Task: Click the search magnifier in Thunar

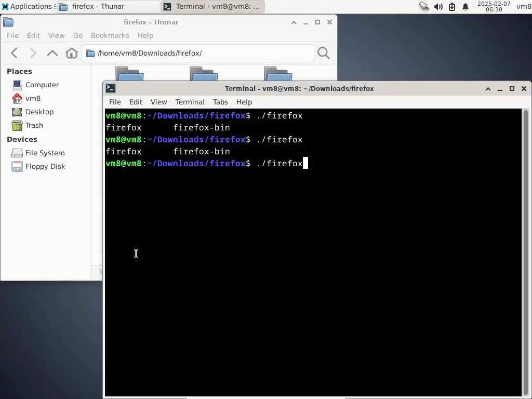Action: pyautogui.click(x=323, y=53)
